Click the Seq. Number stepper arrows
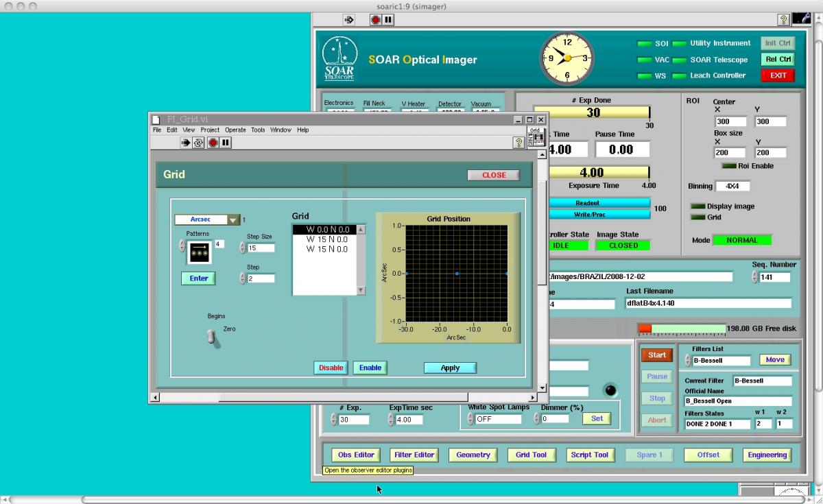Viewport: 823px width, 504px height. coord(755,277)
